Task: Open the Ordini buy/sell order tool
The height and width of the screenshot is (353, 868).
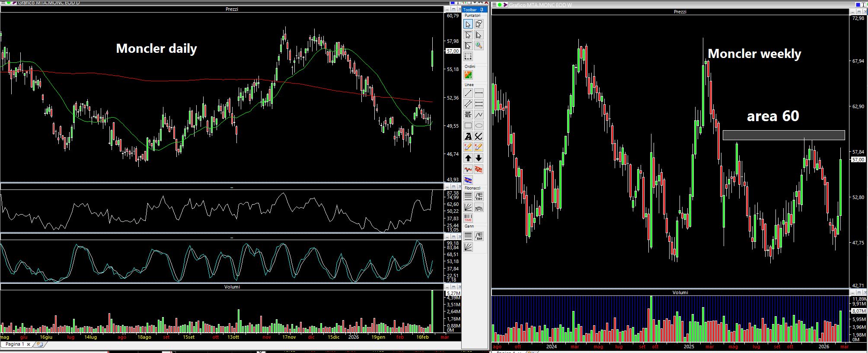Action: 468,75
